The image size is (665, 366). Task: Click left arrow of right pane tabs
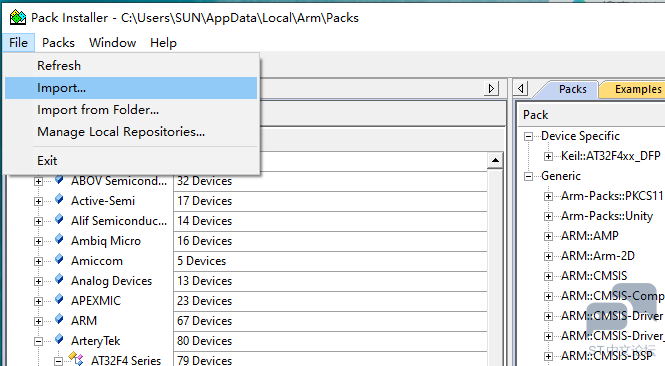(x=521, y=89)
